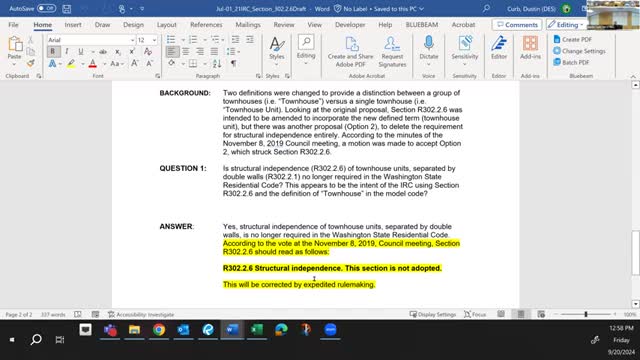640x360 pixels.
Task: Click Sort icon
Action: tap(217, 63)
